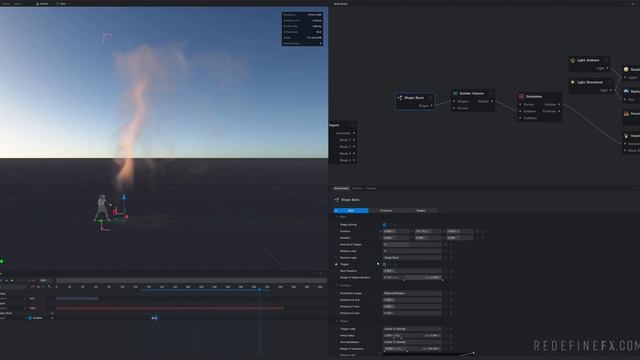Click the Position X value field

click(x=396, y=231)
